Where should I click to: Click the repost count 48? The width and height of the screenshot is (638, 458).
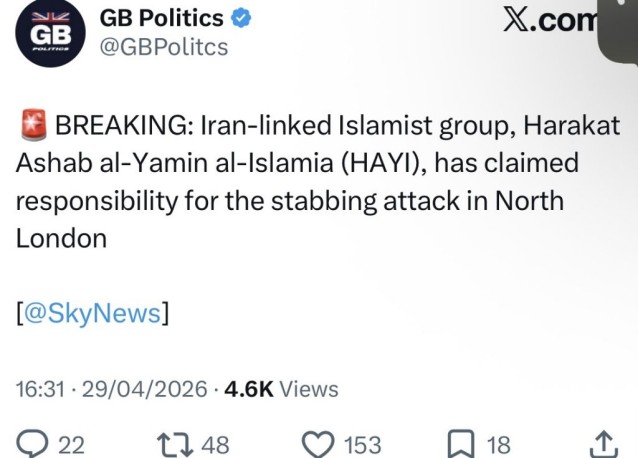tap(216, 444)
